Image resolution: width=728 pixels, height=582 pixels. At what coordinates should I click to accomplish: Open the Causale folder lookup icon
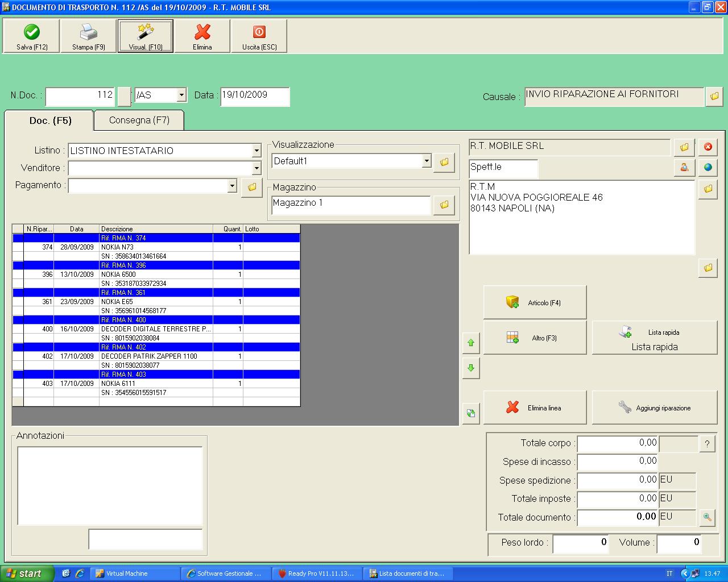(x=714, y=97)
